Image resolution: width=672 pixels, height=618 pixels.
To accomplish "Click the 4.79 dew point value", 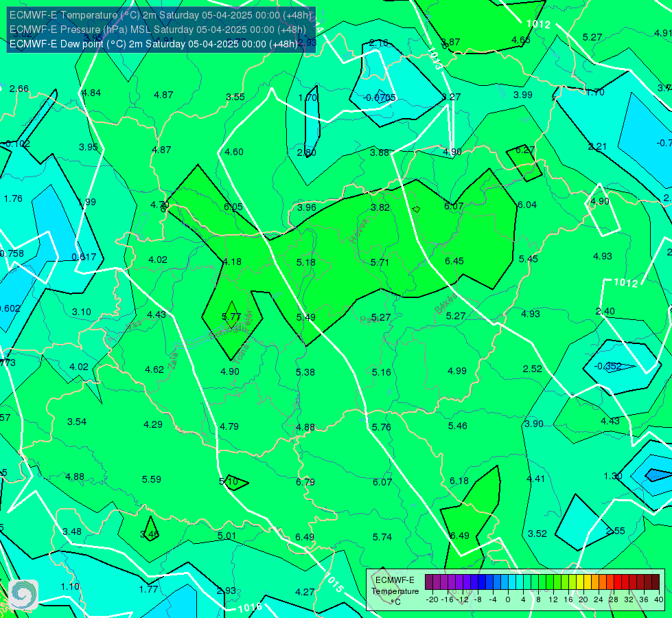I will (229, 426).
